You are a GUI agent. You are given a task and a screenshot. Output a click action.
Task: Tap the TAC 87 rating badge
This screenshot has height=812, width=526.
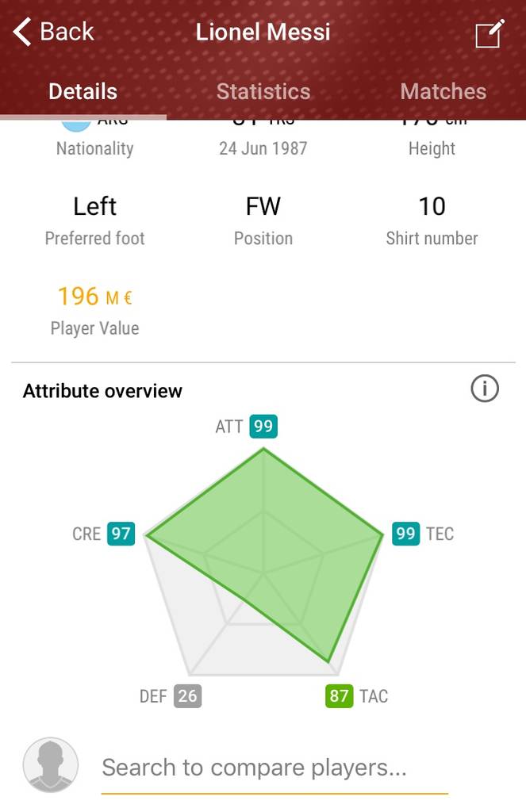click(339, 695)
